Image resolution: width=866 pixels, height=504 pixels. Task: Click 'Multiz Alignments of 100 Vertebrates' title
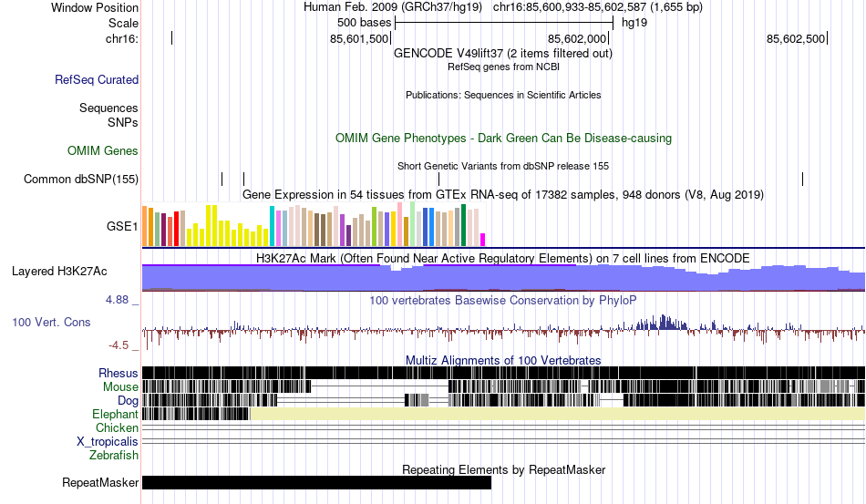[503, 361]
